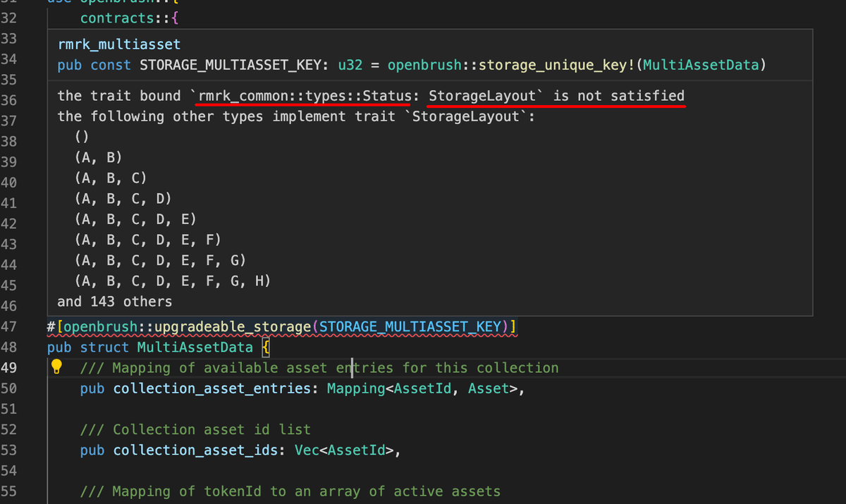
Task: Click line number 55 in gutter
Action: 8,491
